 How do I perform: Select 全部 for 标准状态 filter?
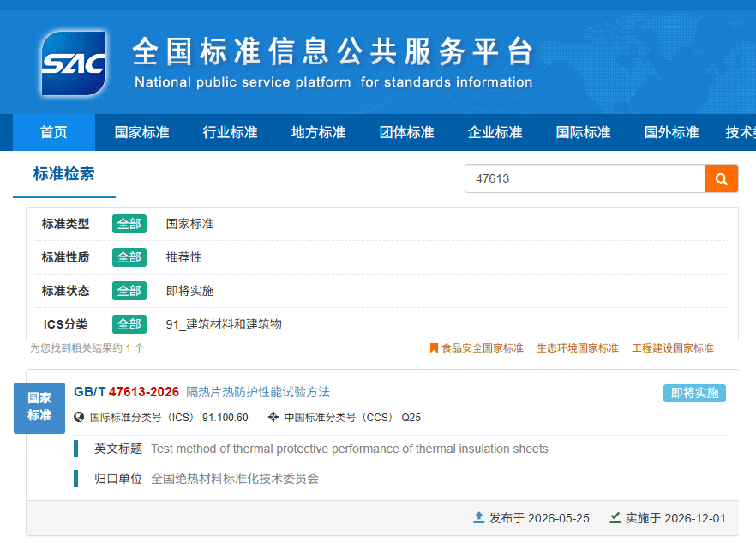(129, 291)
